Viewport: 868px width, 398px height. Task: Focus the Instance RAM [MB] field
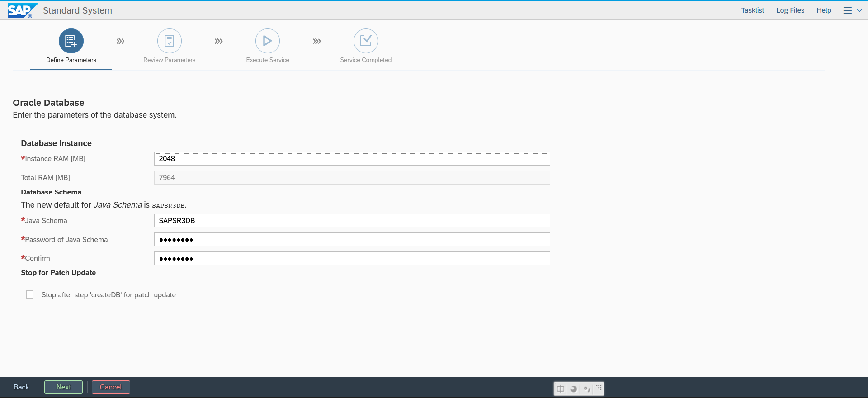coord(352,159)
